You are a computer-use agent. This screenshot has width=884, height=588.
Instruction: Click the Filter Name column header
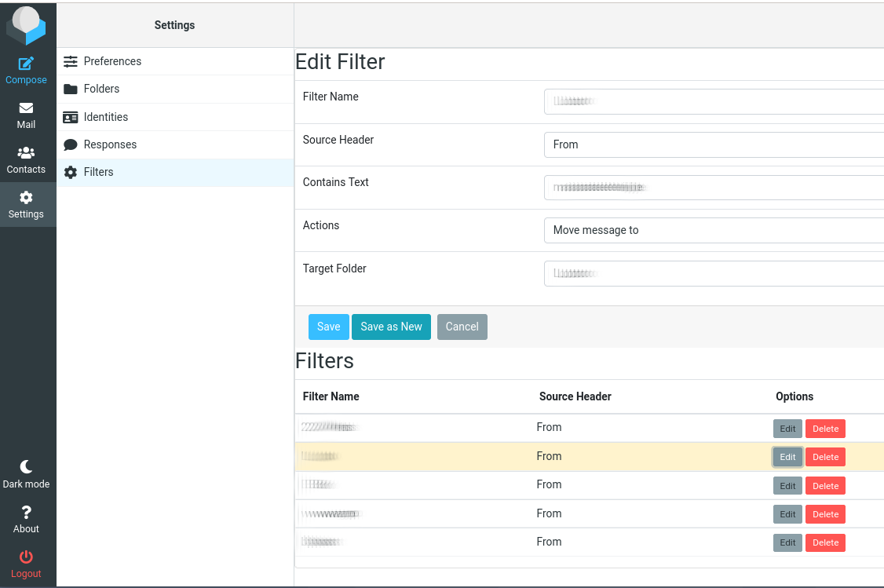331,397
